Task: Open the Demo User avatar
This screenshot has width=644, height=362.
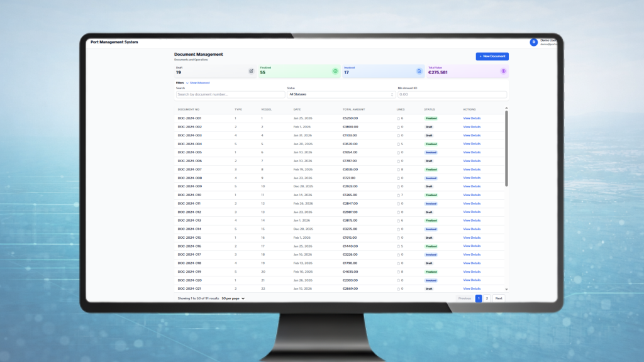Action: pos(533,42)
